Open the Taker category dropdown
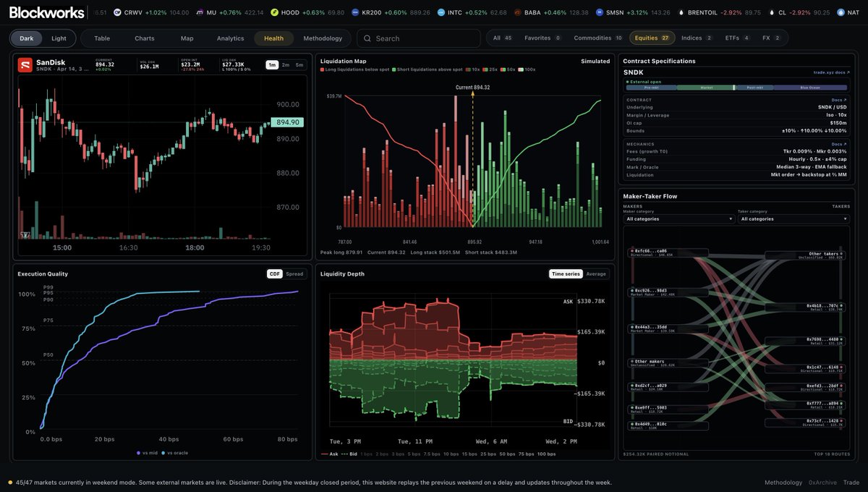 click(x=793, y=219)
